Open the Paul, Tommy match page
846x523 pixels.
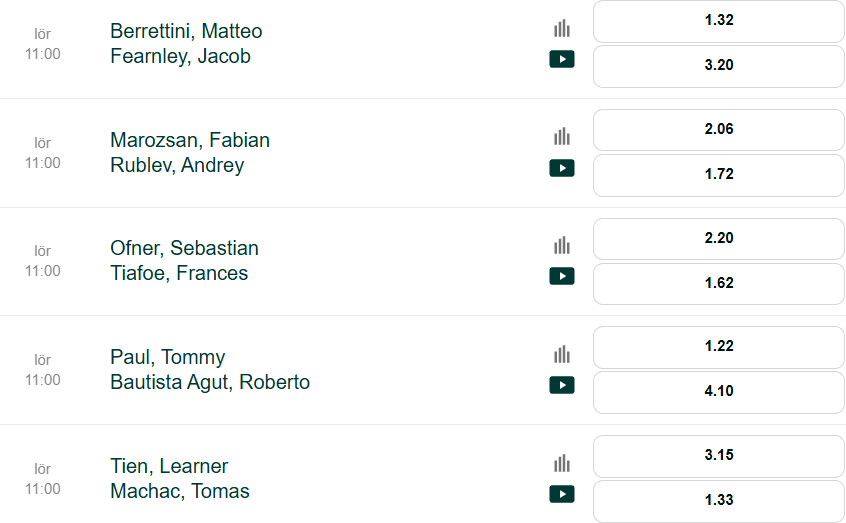point(167,357)
